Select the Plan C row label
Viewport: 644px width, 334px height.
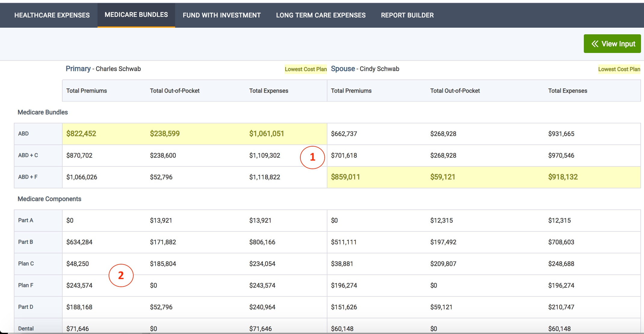point(26,264)
